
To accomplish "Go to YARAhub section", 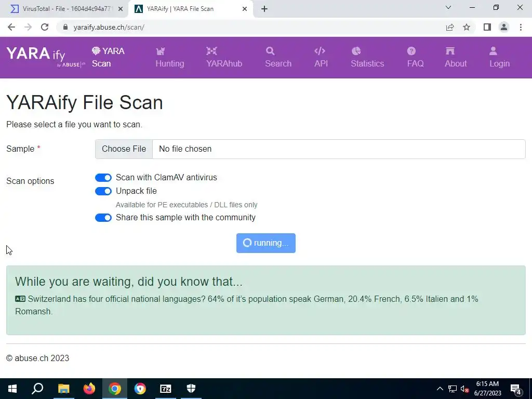I will [224, 57].
